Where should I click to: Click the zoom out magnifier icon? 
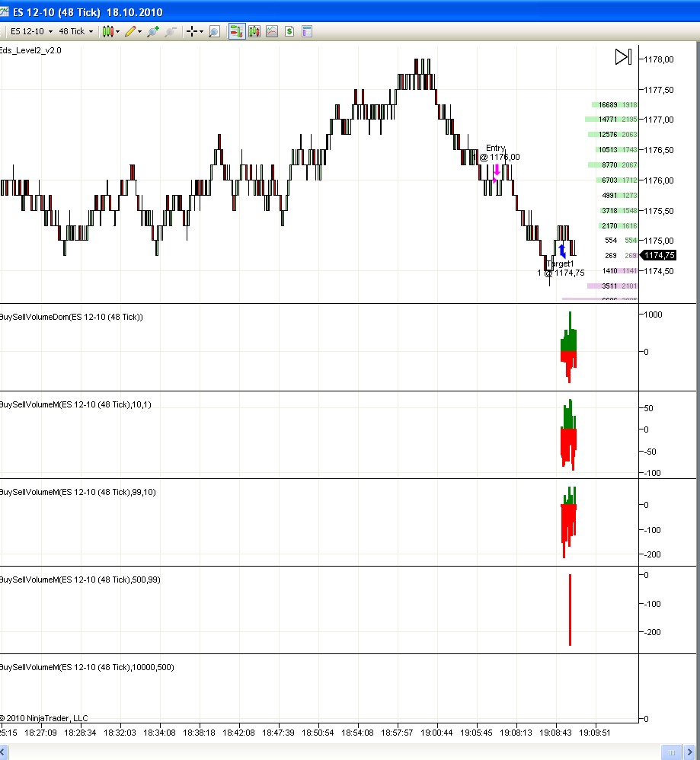(171, 31)
